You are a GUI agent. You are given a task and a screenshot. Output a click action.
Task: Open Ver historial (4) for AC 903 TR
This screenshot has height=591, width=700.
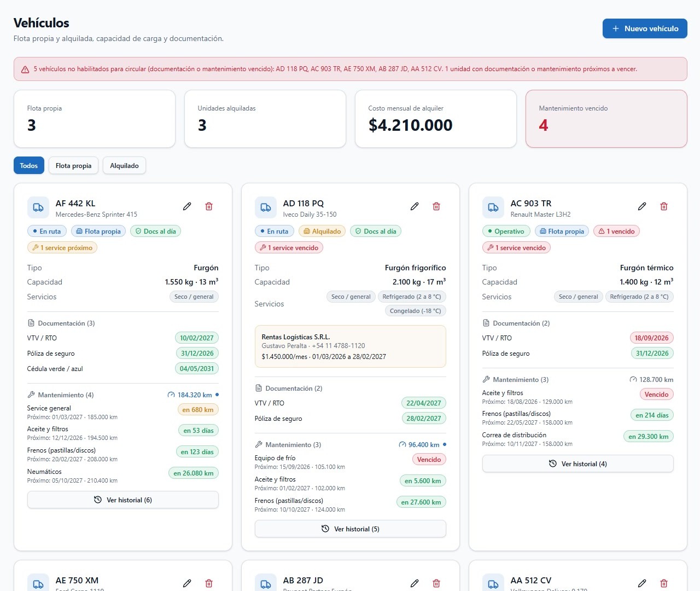point(578,464)
